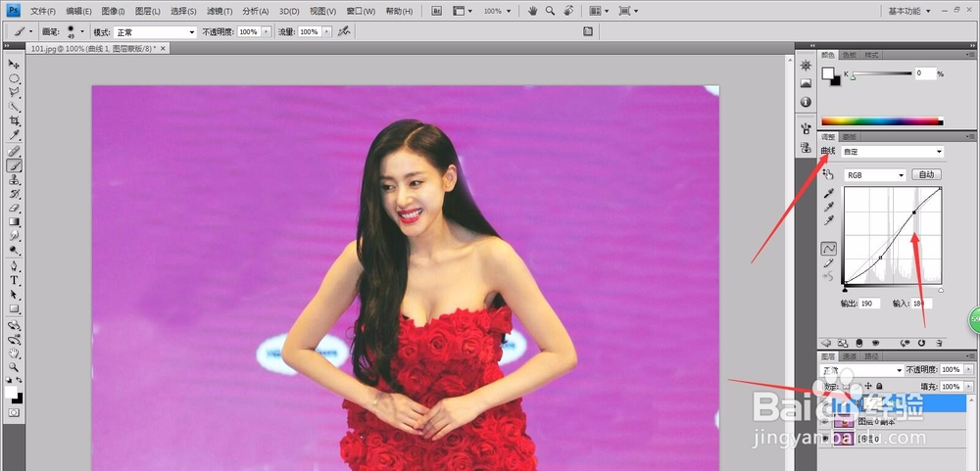Screen dimensions: 980x471
Task: Select the Eraser tool
Action: pyautogui.click(x=14, y=208)
